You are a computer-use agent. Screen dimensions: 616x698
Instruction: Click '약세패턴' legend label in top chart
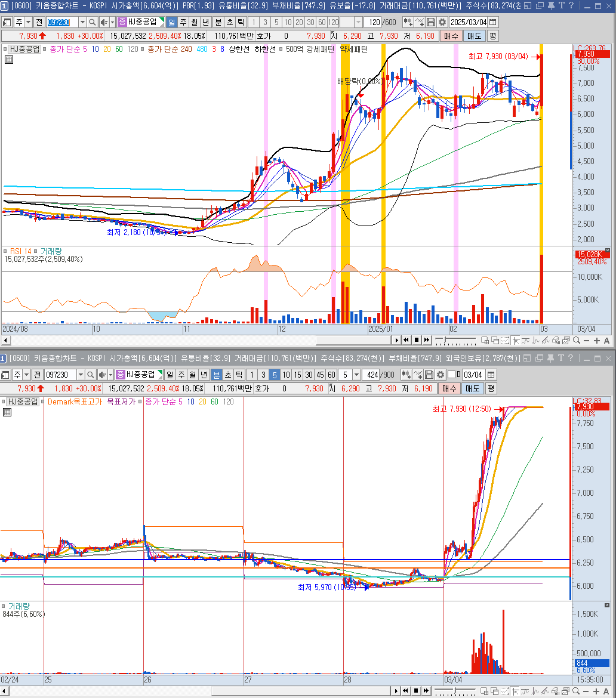[x=353, y=49]
